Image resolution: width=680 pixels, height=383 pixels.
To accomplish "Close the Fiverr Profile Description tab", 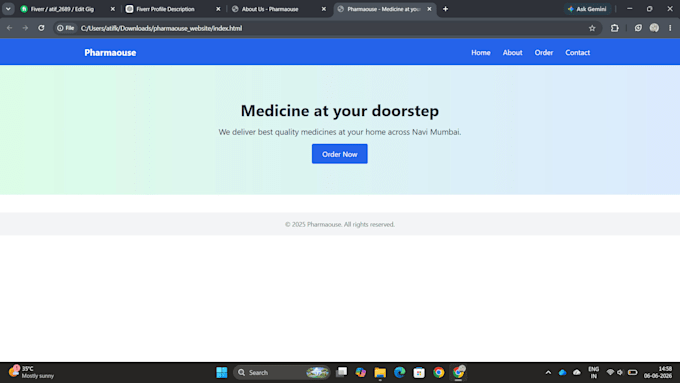I will point(218,9).
